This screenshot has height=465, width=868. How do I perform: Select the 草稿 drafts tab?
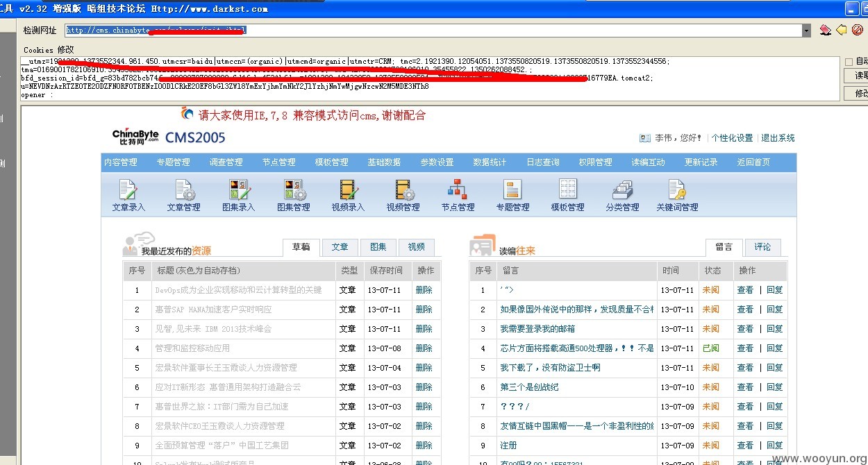point(301,247)
